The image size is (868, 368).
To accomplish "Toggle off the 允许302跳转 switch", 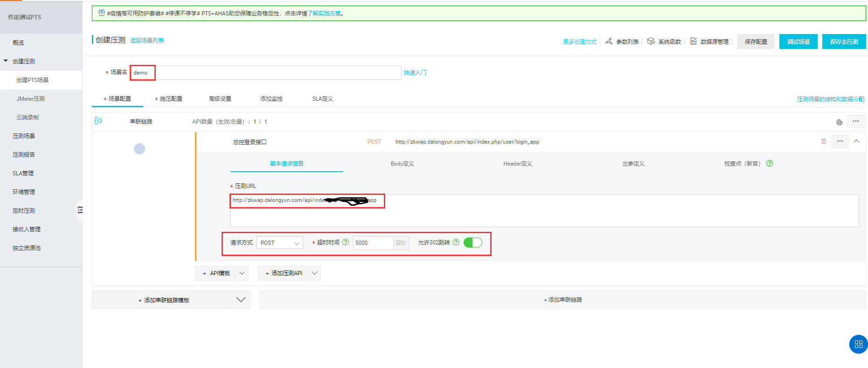I will (472, 243).
